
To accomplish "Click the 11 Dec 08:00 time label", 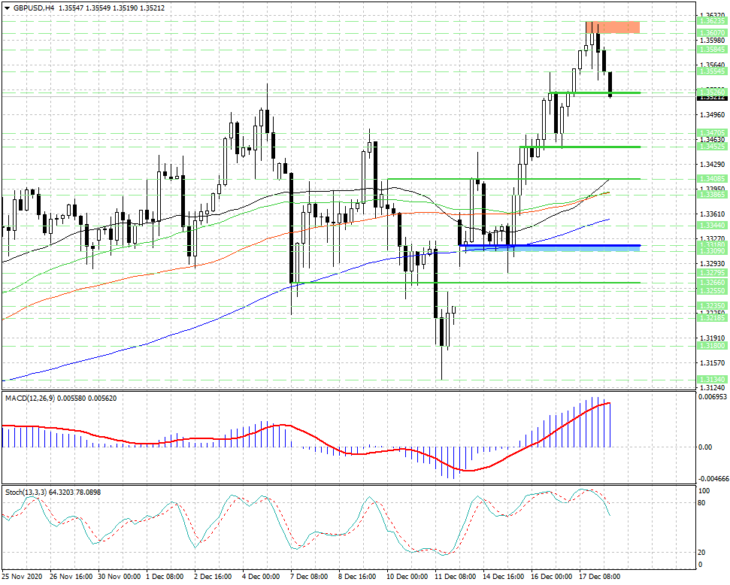I will click(455, 577).
